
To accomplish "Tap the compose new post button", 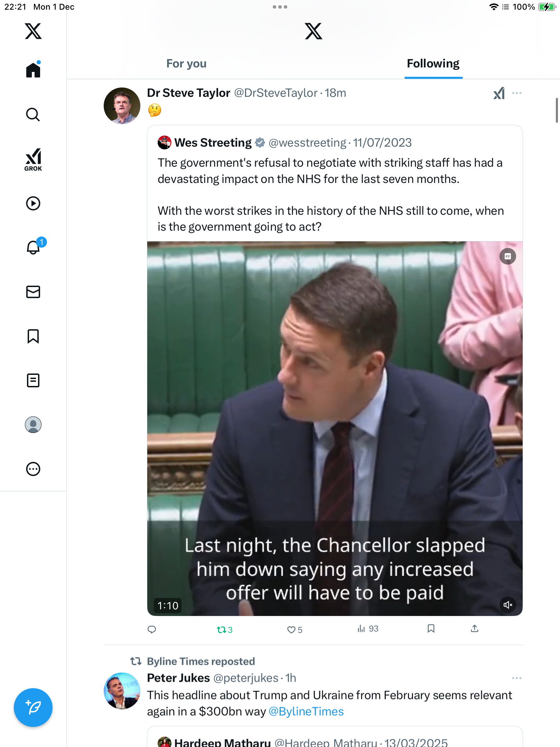I will coord(33,708).
